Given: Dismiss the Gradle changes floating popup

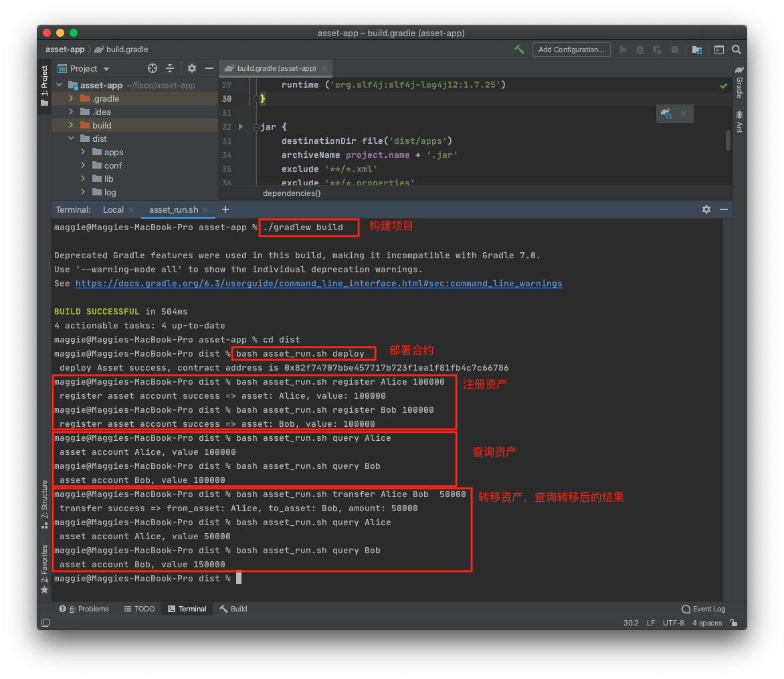Looking at the screenshot, I should [x=684, y=114].
